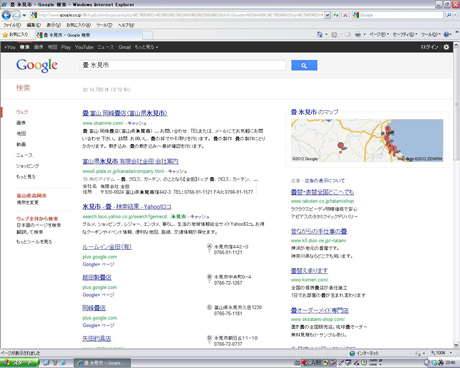The width and height of the screenshot is (460, 368).
Task: Click もっとツールを見る in left sidebar
Action: click(x=34, y=242)
